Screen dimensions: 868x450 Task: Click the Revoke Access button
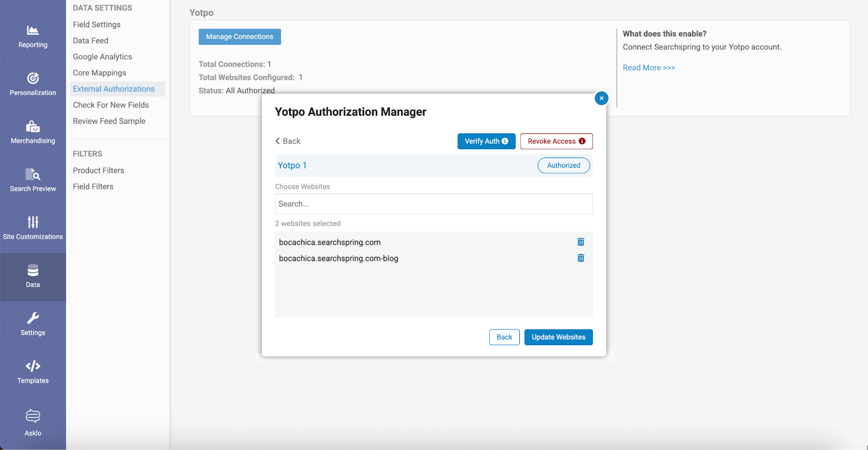point(556,141)
